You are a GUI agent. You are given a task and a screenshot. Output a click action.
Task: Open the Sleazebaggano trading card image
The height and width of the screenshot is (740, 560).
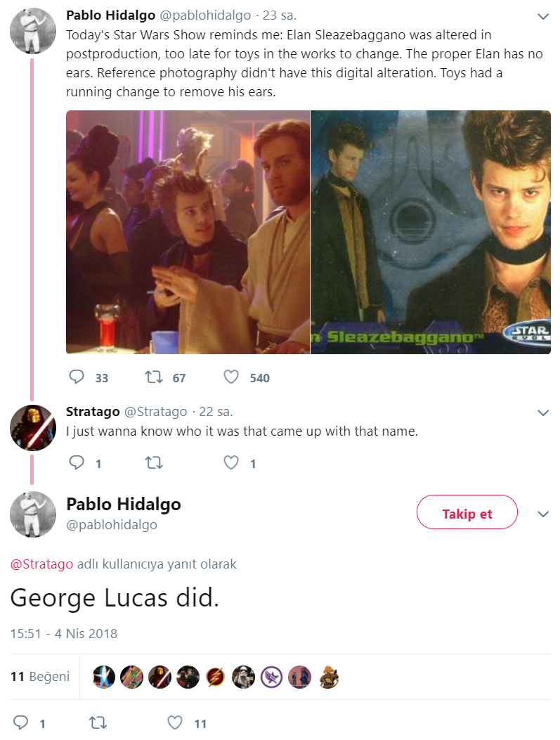tap(431, 232)
